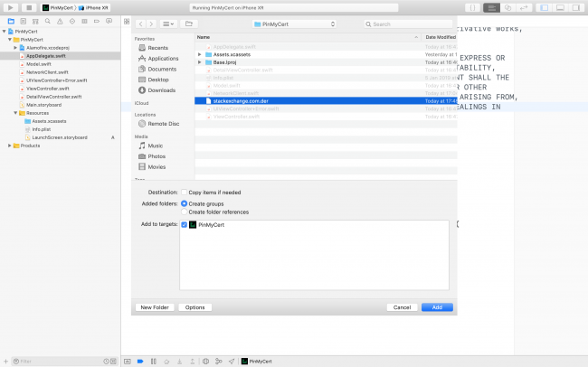Click the step into icon in debug bar
This screenshot has height=367, width=588.
pyautogui.click(x=180, y=362)
